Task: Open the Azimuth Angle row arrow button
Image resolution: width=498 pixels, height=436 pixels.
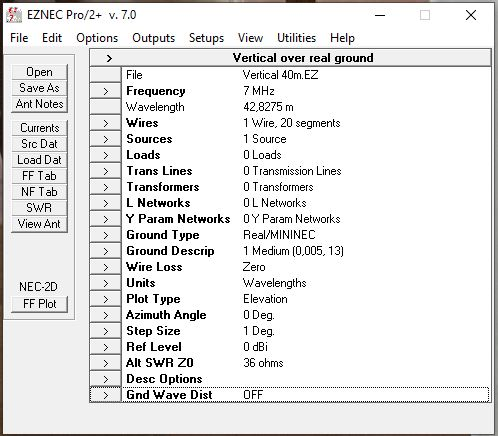Action: tap(105, 315)
